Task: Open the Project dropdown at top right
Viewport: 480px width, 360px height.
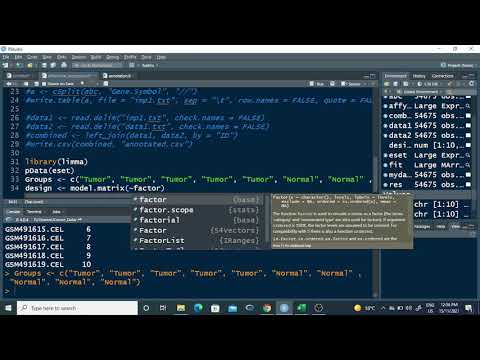Action: (x=459, y=65)
